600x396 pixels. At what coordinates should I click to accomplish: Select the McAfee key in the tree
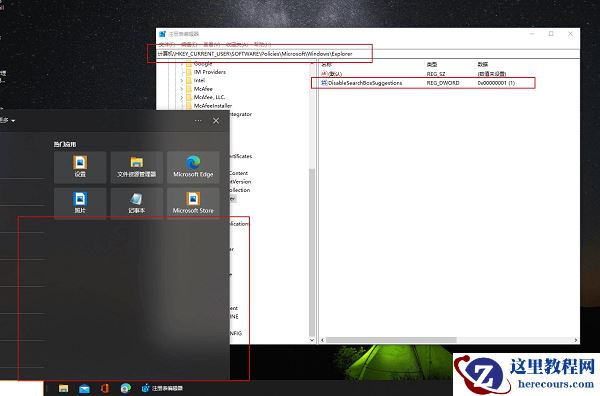click(x=203, y=89)
